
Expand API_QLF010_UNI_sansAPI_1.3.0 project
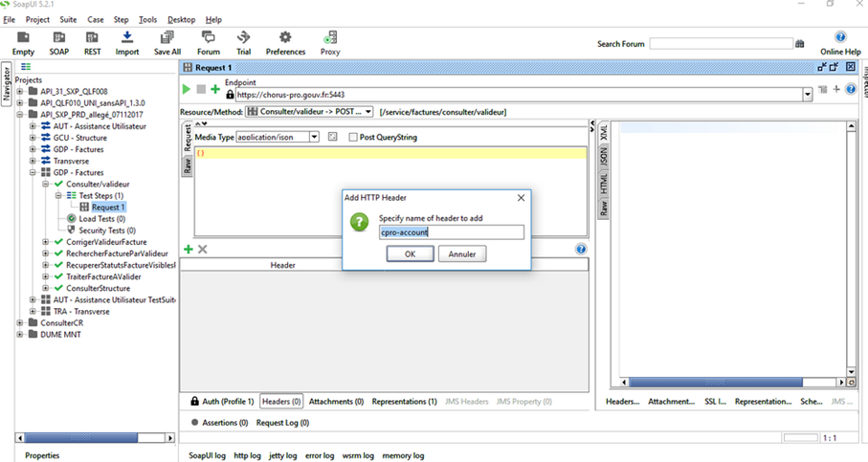(x=20, y=103)
